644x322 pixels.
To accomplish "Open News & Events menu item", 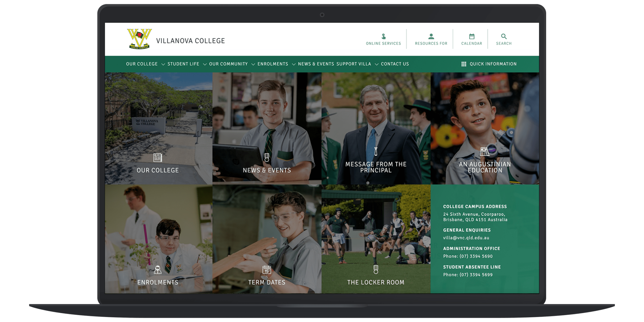I will [x=316, y=64].
